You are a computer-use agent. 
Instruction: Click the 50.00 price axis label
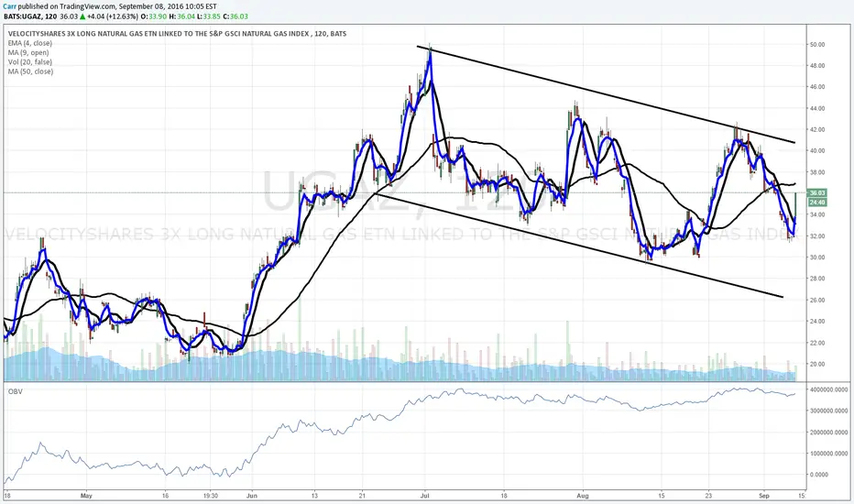817,45
